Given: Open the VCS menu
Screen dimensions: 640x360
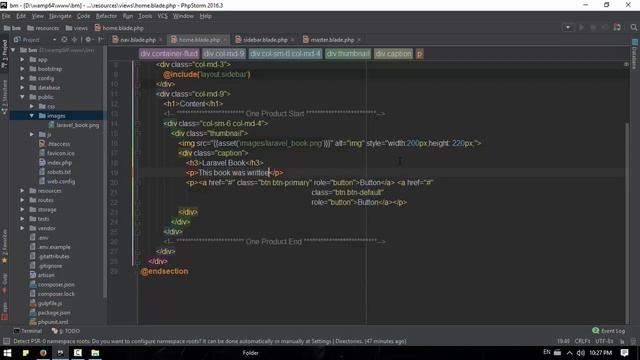Looking at the screenshot, I should pyautogui.click(x=162, y=16).
